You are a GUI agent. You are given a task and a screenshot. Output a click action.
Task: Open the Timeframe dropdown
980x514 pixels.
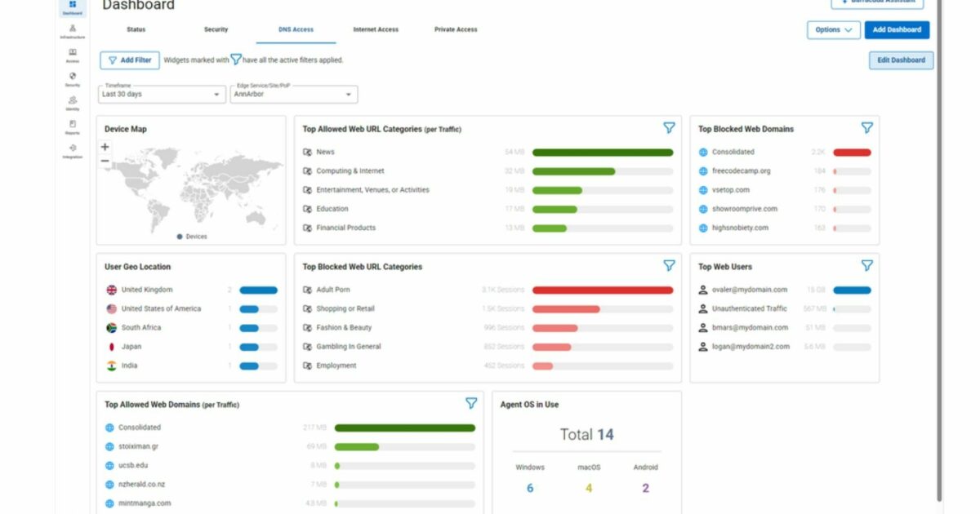point(162,94)
